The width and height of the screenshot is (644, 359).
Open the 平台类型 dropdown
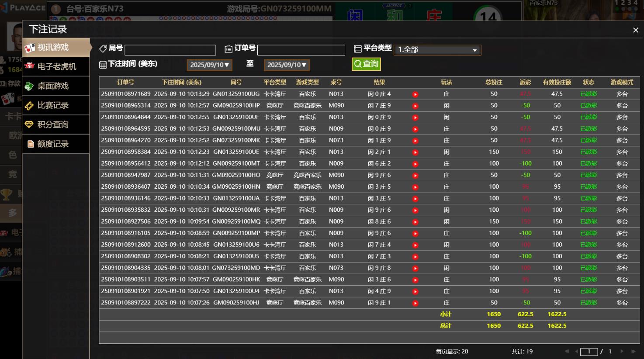[437, 50]
